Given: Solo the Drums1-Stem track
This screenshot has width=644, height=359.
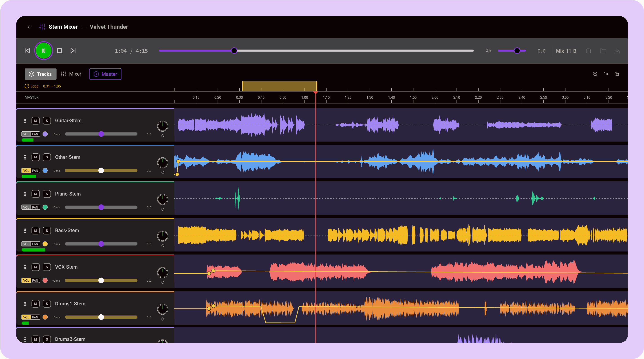Looking at the screenshot, I should 47,304.
